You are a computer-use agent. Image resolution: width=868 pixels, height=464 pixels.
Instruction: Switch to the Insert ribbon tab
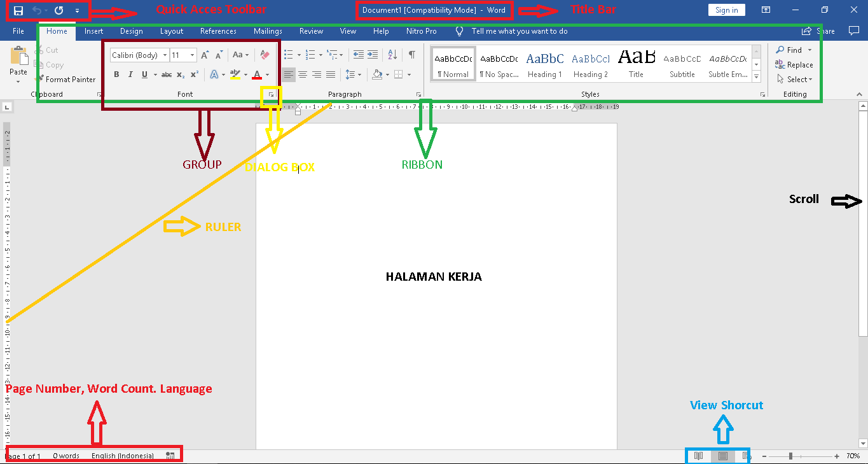pos(93,31)
